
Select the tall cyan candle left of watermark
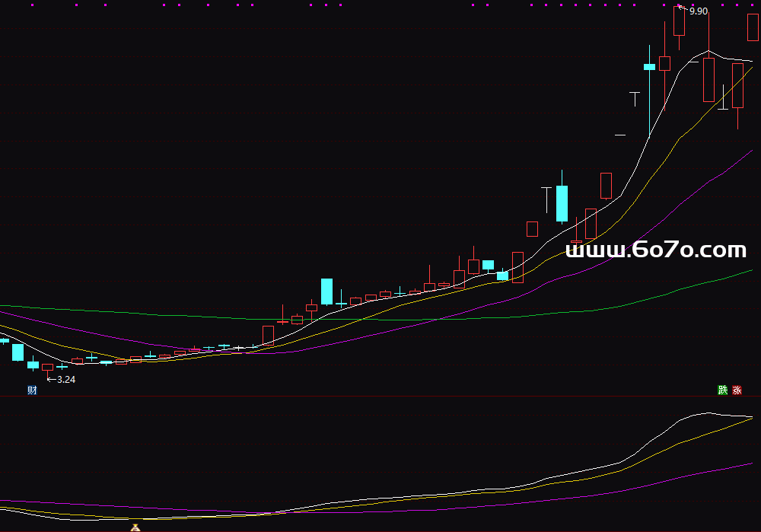(562, 203)
